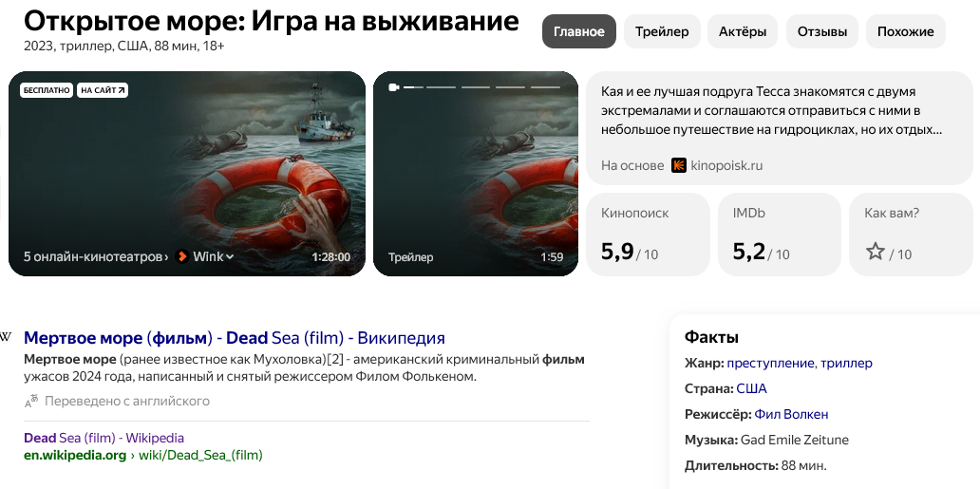Click the translation icon near 'Переведено с английского'

[x=32, y=402]
